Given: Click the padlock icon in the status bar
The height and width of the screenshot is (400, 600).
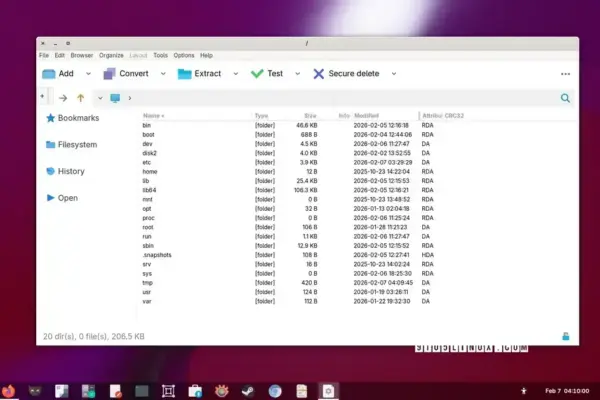Looking at the screenshot, I should pyautogui.click(x=566, y=336).
